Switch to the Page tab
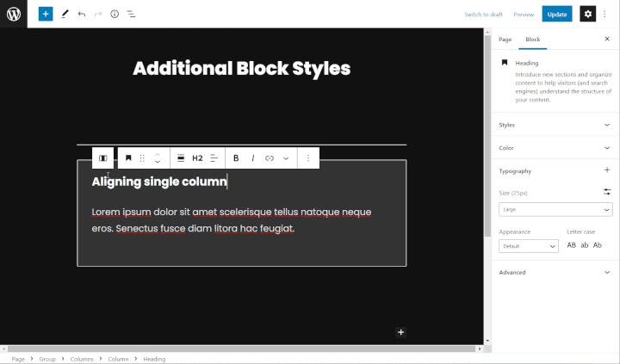This screenshot has width=620, height=364. point(505,39)
